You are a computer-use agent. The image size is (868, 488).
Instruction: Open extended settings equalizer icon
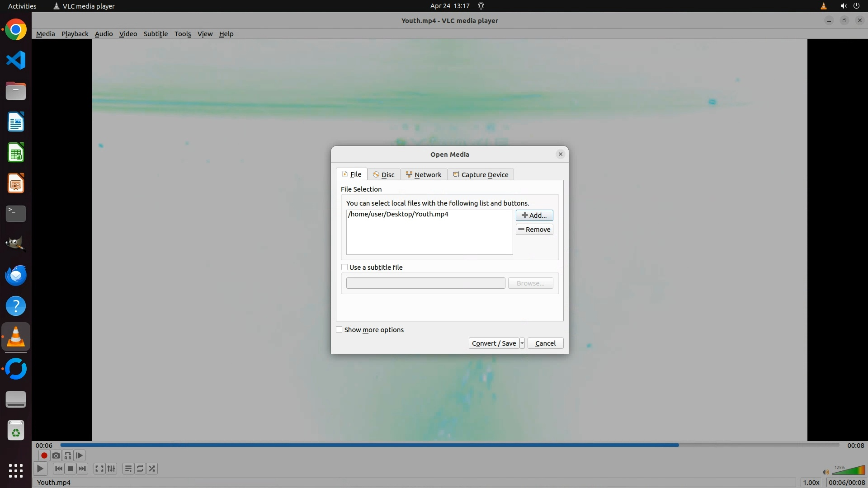(111, 469)
